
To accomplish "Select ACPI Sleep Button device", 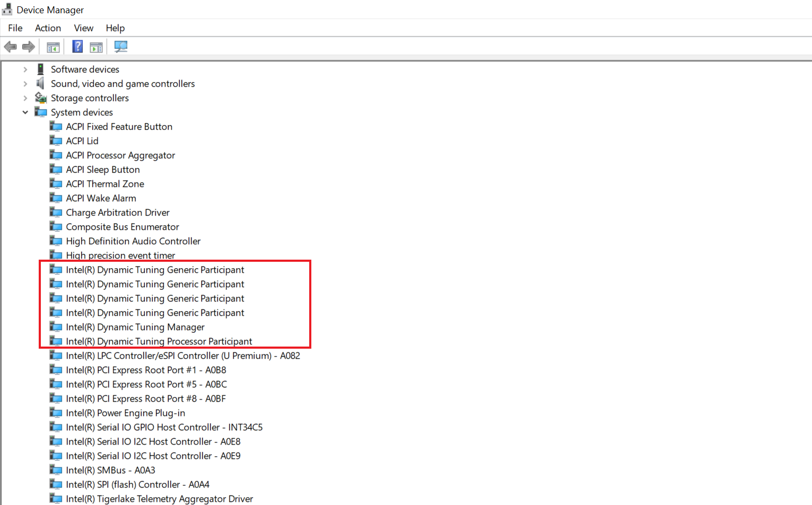I will (103, 170).
